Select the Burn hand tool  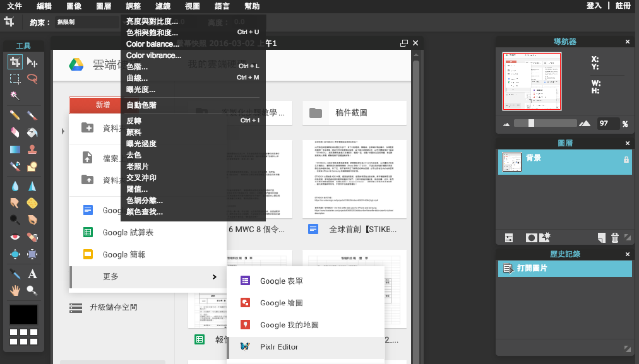(32, 220)
